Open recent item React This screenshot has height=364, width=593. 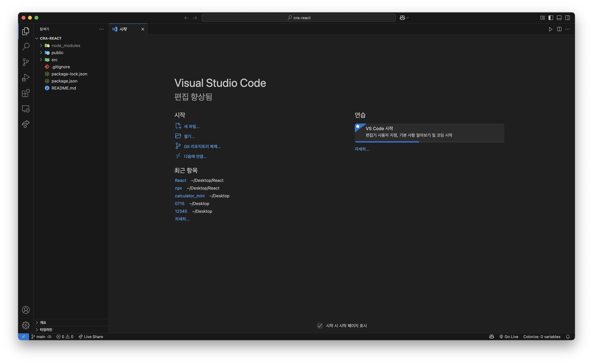pos(180,180)
